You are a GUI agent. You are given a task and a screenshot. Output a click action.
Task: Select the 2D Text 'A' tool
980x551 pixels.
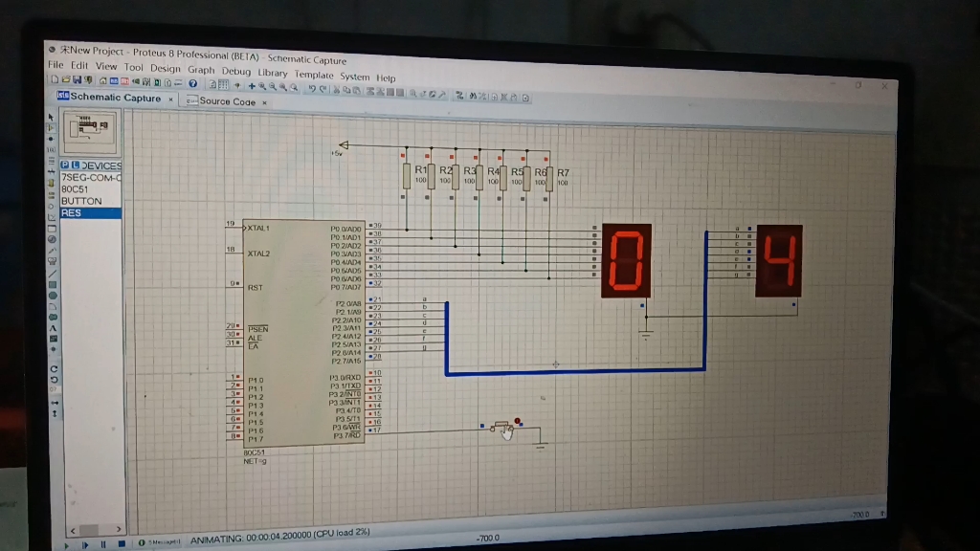[x=54, y=328]
